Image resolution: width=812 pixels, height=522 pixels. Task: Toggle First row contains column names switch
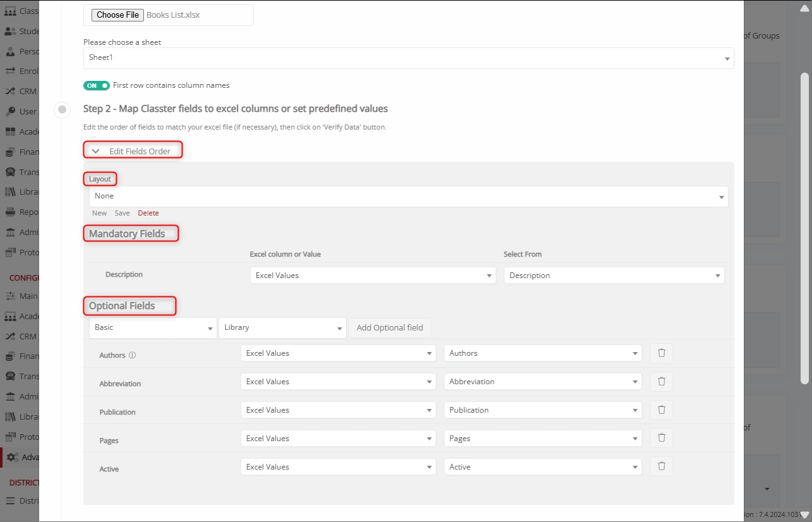coord(96,85)
